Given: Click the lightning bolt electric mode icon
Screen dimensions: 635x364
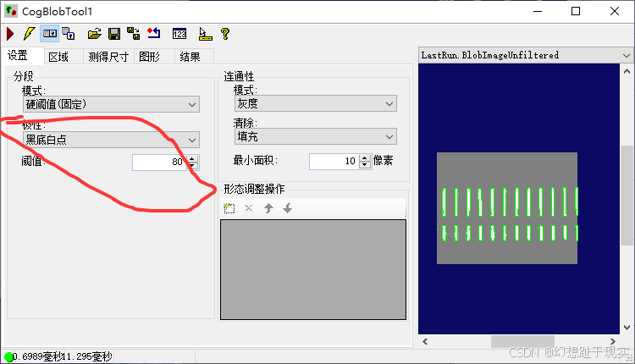Looking at the screenshot, I should tap(29, 34).
